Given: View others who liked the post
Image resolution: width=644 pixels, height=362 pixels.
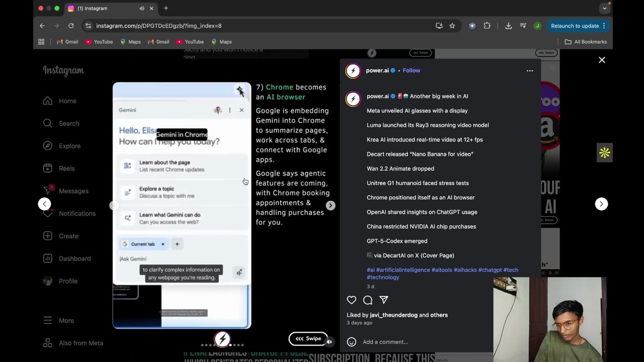Looking at the screenshot, I should point(439,315).
